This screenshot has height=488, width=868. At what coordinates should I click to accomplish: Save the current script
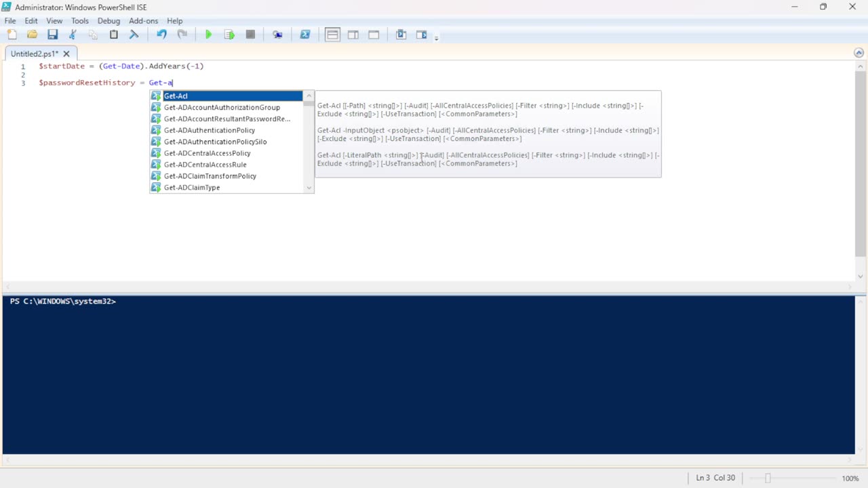point(52,35)
